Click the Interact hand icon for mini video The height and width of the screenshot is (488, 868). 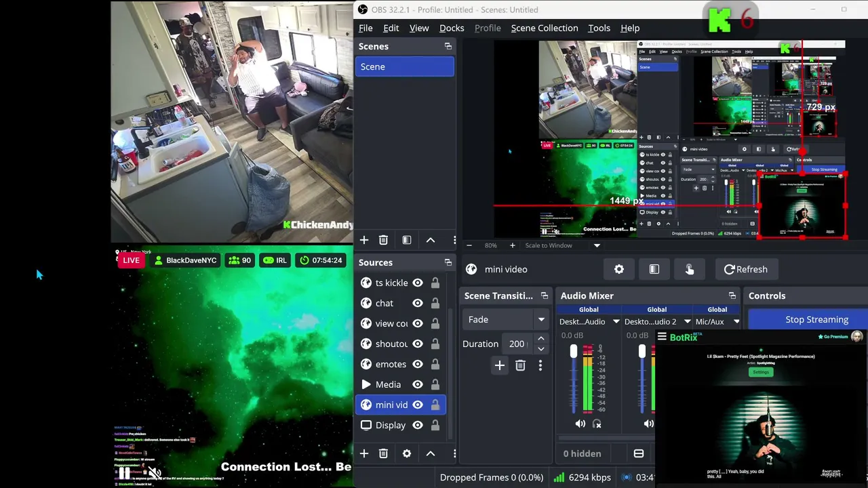coord(690,269)
